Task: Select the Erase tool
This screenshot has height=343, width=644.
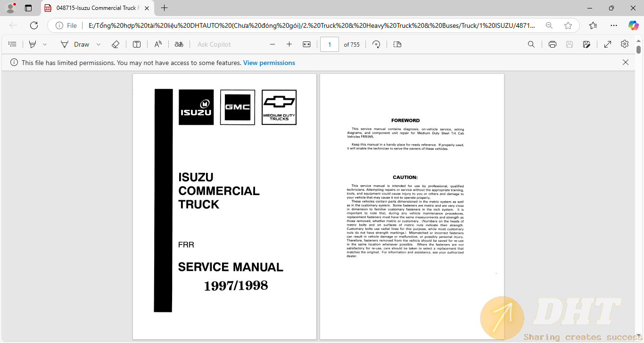Action: 116,44
